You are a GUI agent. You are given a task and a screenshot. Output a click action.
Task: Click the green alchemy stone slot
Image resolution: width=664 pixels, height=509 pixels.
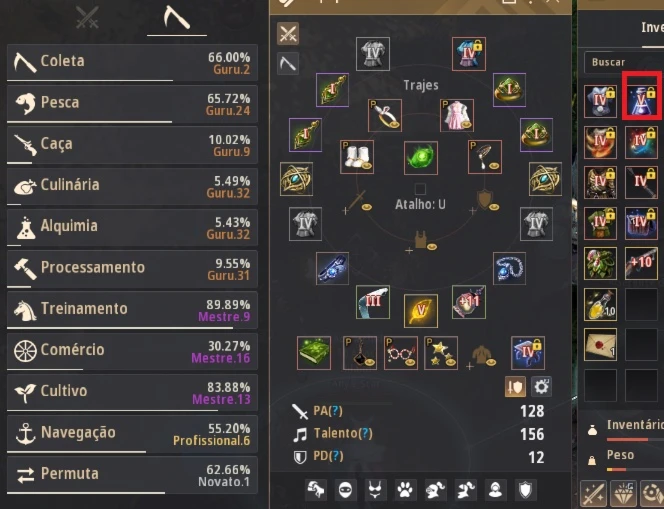pyautogui.click(x=421, y=158)
